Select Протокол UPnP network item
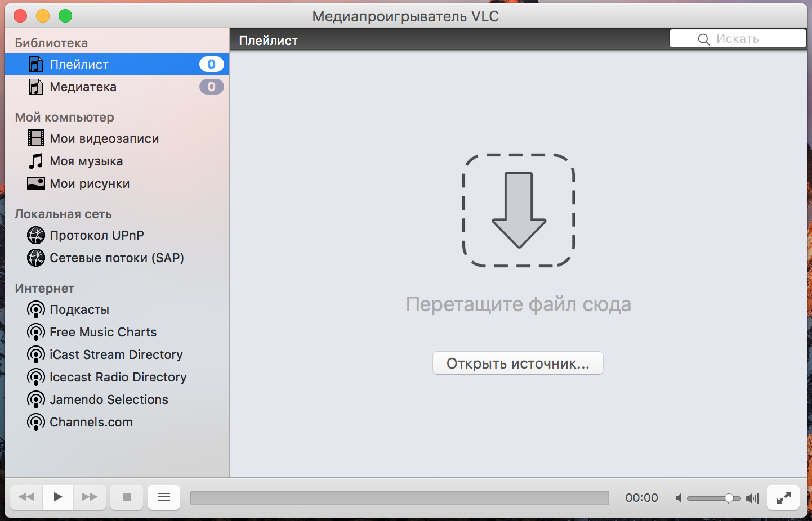Screen dimensions: 812x521 tap(96, 236)
